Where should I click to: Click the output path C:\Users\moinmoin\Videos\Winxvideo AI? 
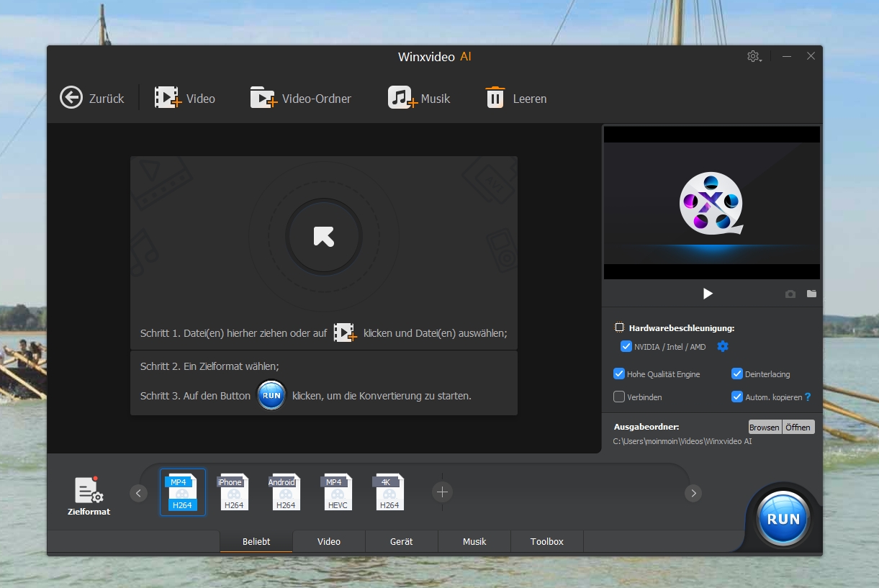pos(682,441)
